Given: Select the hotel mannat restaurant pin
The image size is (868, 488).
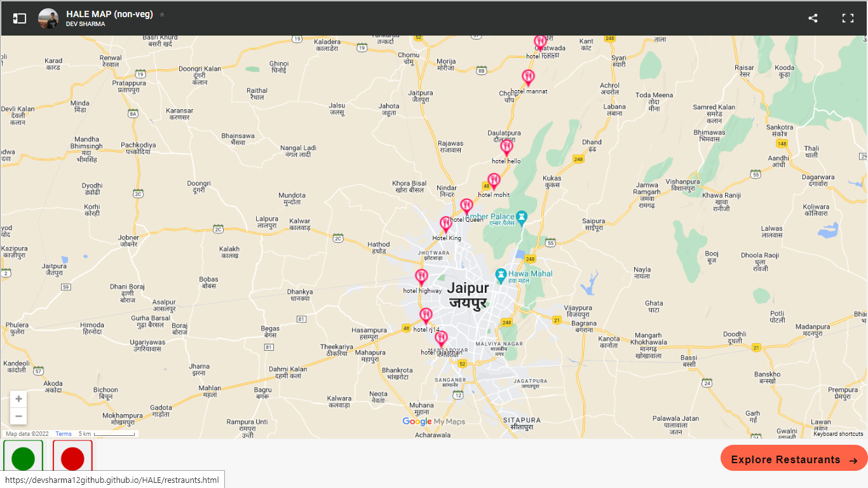Looking at the screenshot, I should (x=528, y=78).
